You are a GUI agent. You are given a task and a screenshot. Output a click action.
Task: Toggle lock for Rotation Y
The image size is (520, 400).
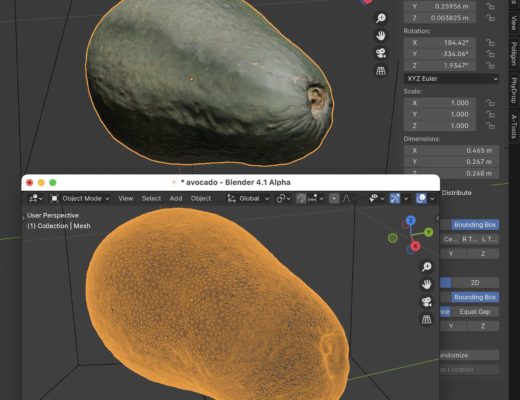(x=490, y=54)
